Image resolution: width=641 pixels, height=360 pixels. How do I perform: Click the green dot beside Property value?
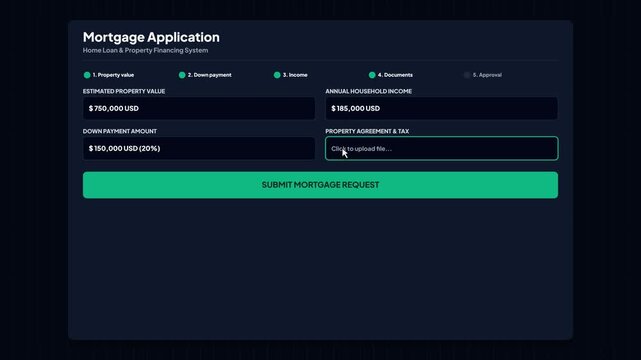coord(87,75)
